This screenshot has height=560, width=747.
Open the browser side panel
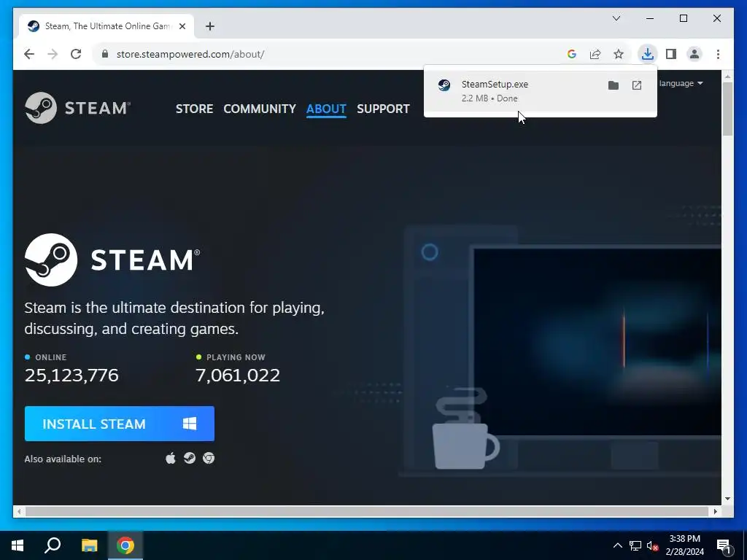pos(671,54)
